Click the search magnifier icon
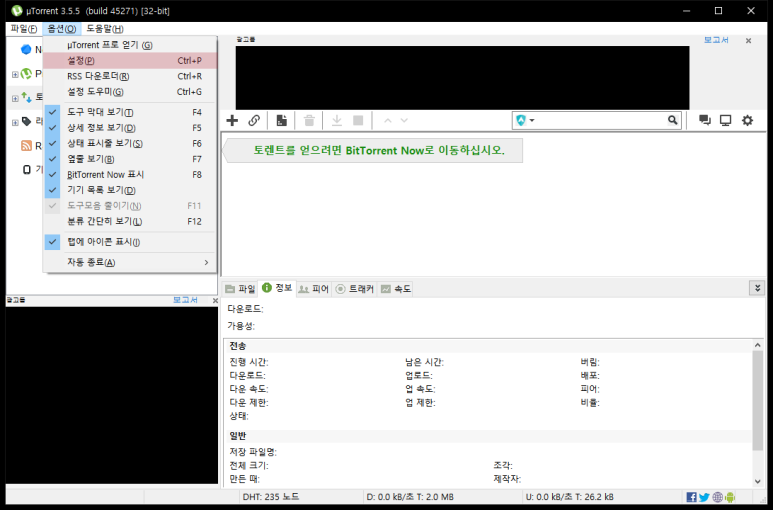Screen dimensions: 773x510 pyautogui.click(x=672, y=120)
